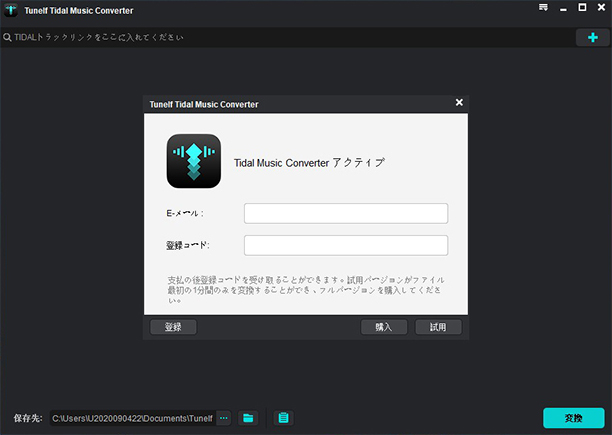Open the converted history list icon

(283, 418)
